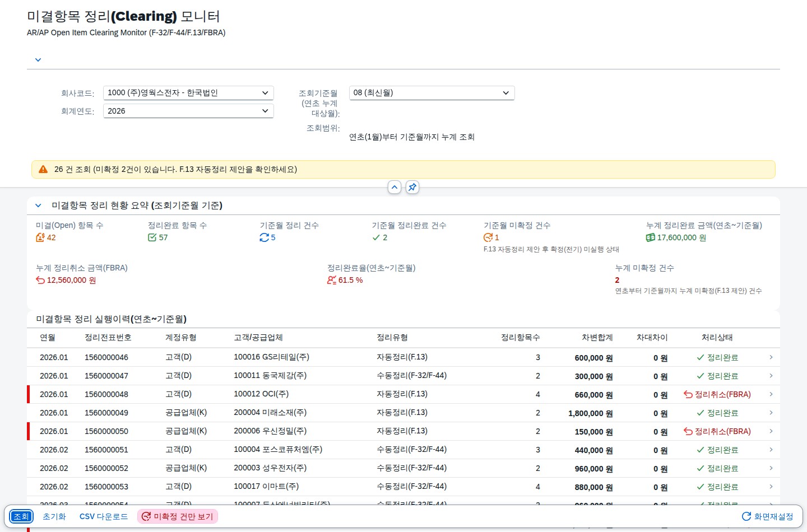Select 수동정리(F-32/F-44) cell in 1560000051 row
This screenshot has height=532, width=807.
pos(411,450)
